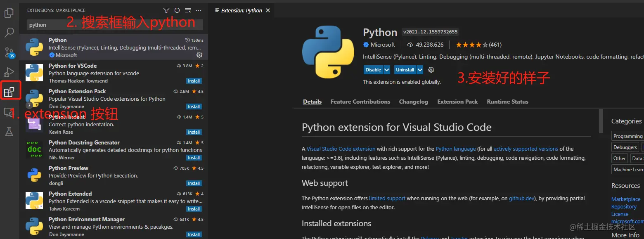
Task: Select the Python Extension Pack list row
Action: (x=114, y=98)
